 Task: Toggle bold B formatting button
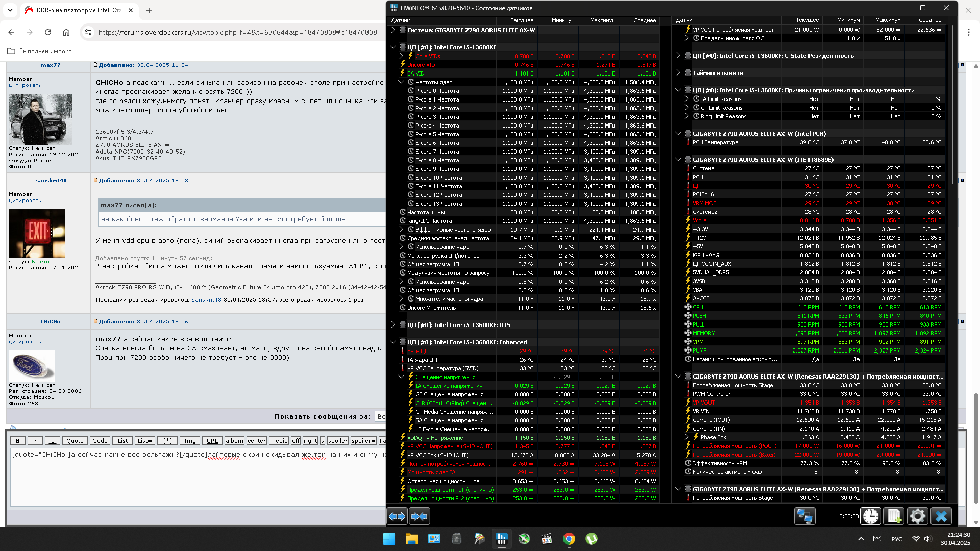tap(18, 441)
